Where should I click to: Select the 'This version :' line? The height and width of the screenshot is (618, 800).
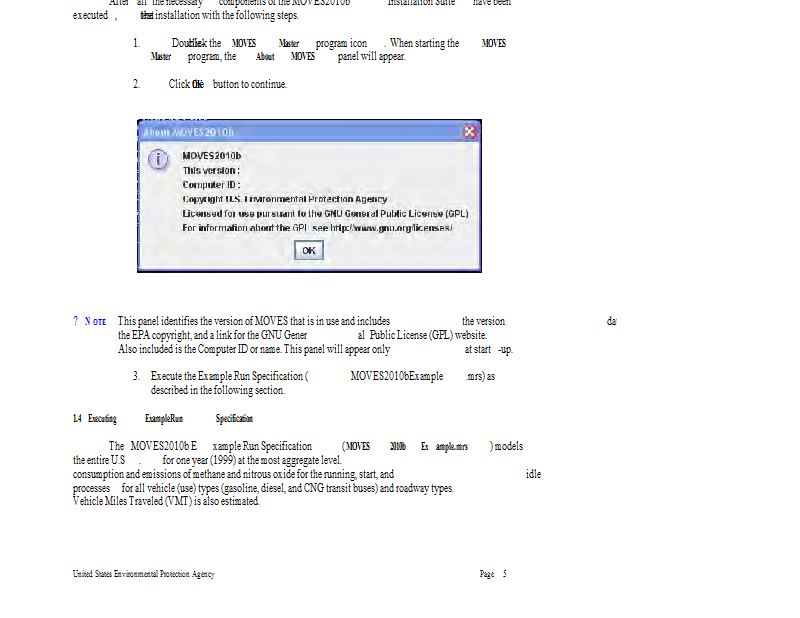tap(211, 170)
